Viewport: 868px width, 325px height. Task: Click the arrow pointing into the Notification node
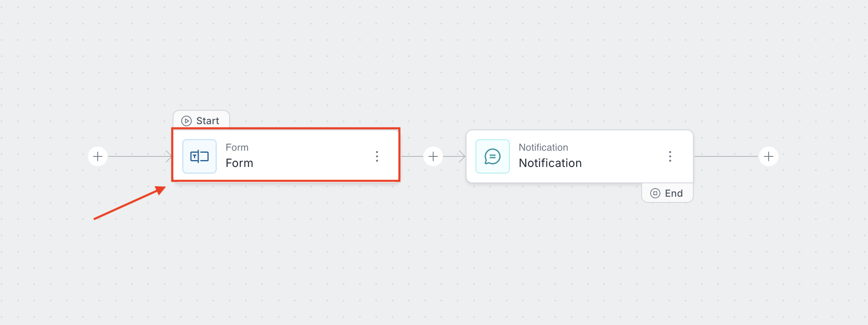(461, 156)
